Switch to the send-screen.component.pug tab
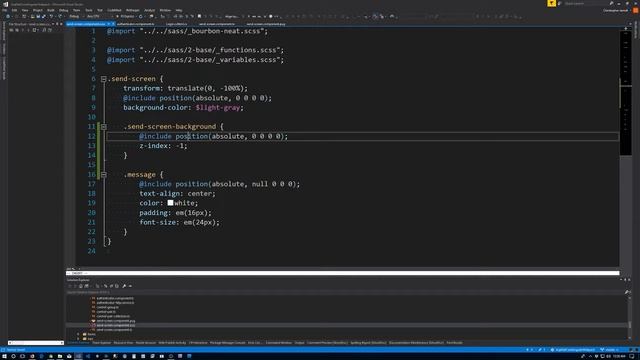The width and height of the screenshot is (640, 360). click(266, 24)
